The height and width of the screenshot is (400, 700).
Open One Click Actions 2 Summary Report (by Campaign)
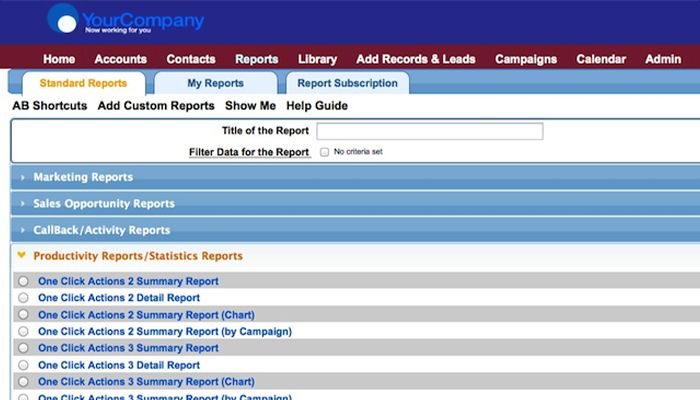pos(164,331)
